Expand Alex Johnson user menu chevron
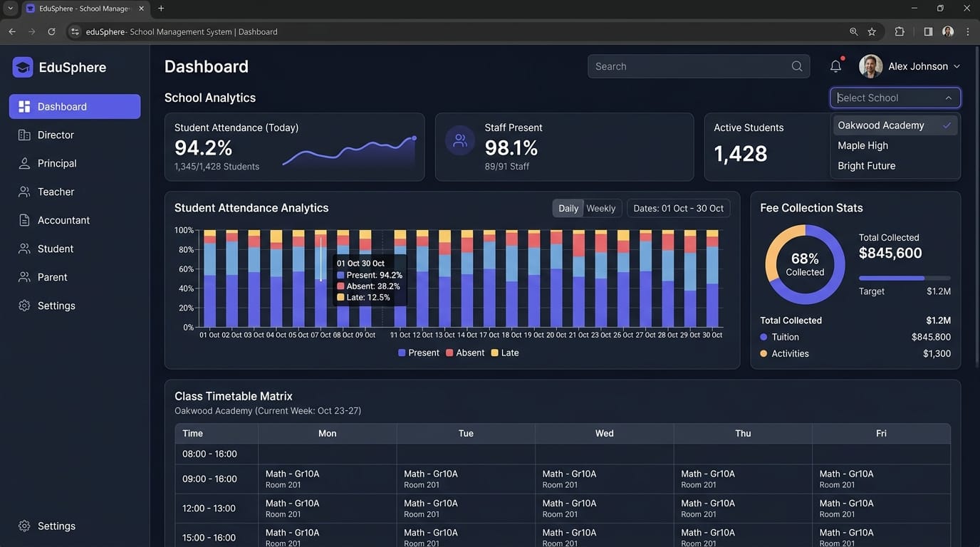The image size is (980, 547). (956, 66)
